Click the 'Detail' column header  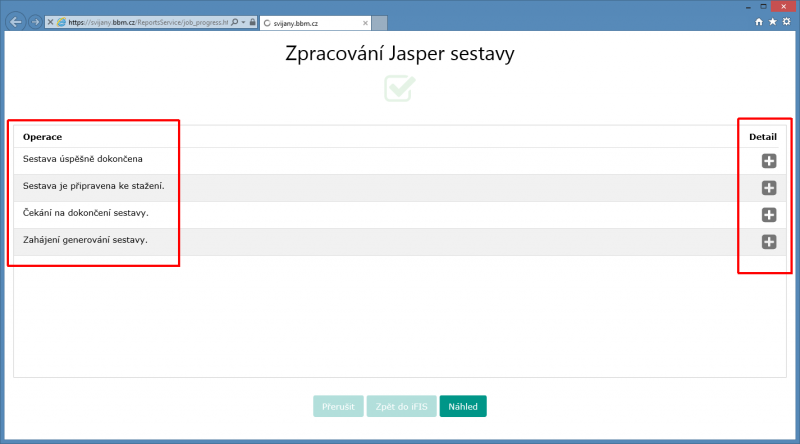[x=763, y=137]
